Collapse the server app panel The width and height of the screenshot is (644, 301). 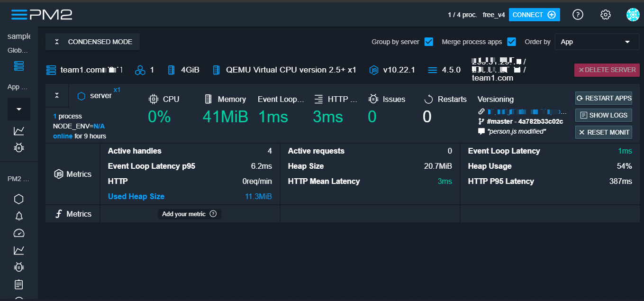tap(57, 95)
